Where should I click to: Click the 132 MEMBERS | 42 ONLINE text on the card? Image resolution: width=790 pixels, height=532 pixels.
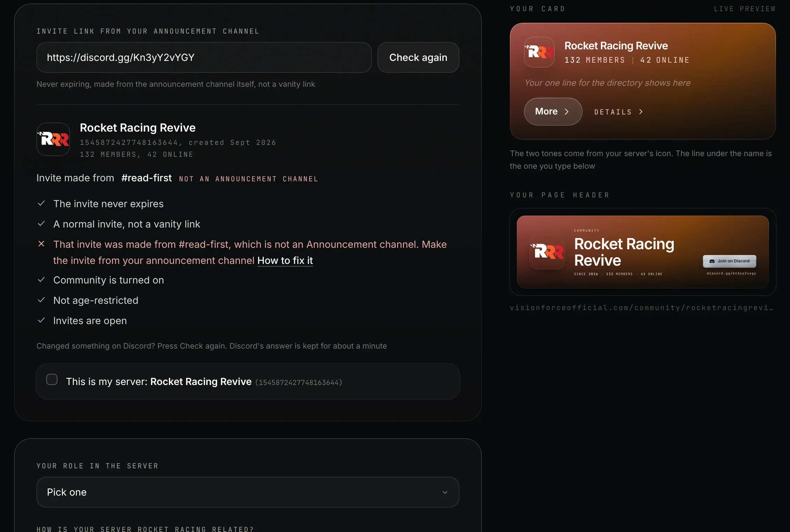627,60
